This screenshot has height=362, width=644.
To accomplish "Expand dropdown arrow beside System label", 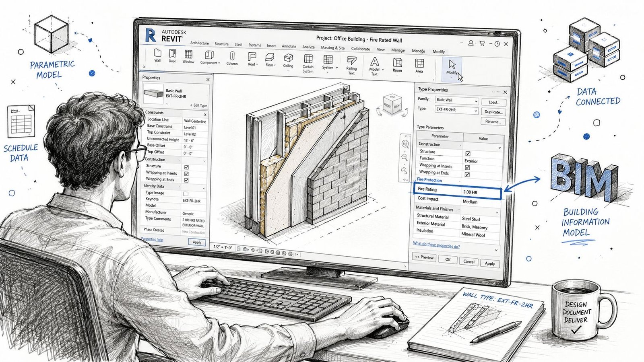I will tap(336, 68).
